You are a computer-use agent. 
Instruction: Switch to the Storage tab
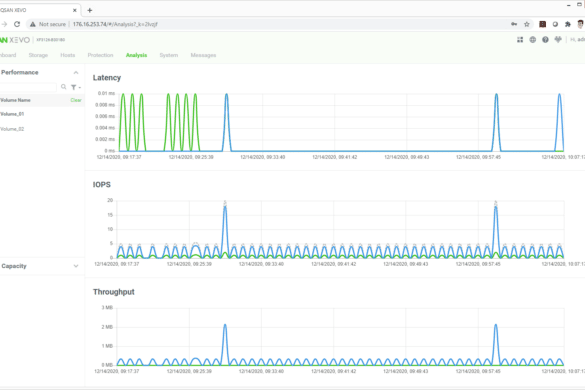coord(38,55)
